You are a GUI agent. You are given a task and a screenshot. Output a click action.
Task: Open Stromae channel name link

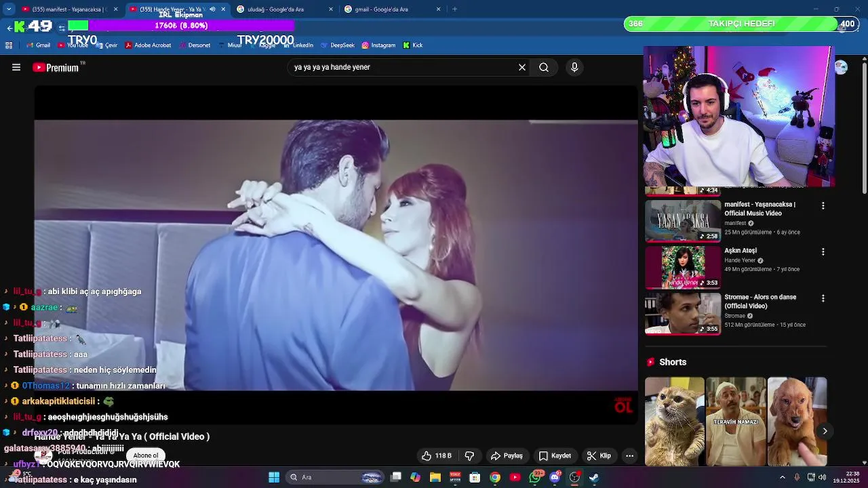click(x=734, y=316)
